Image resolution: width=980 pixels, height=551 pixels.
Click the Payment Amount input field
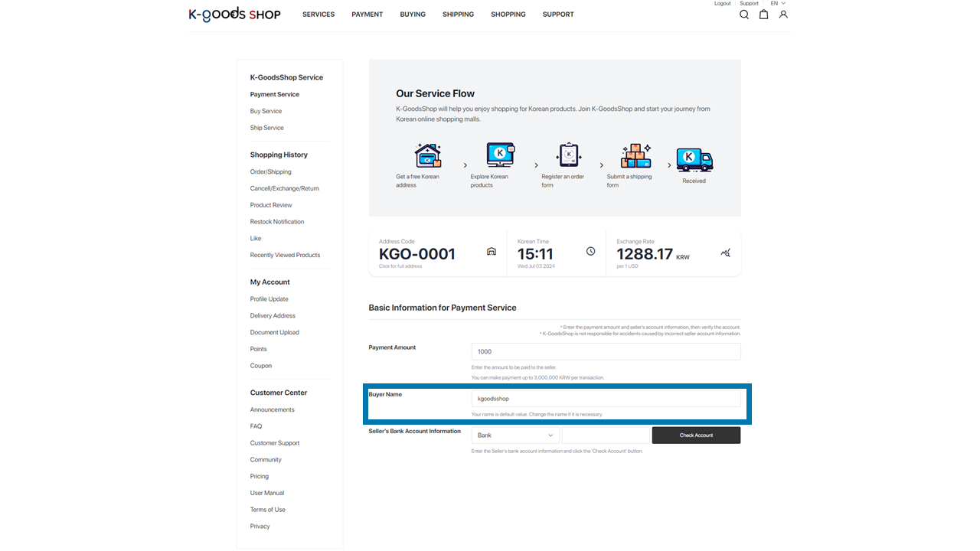(606, 351)
